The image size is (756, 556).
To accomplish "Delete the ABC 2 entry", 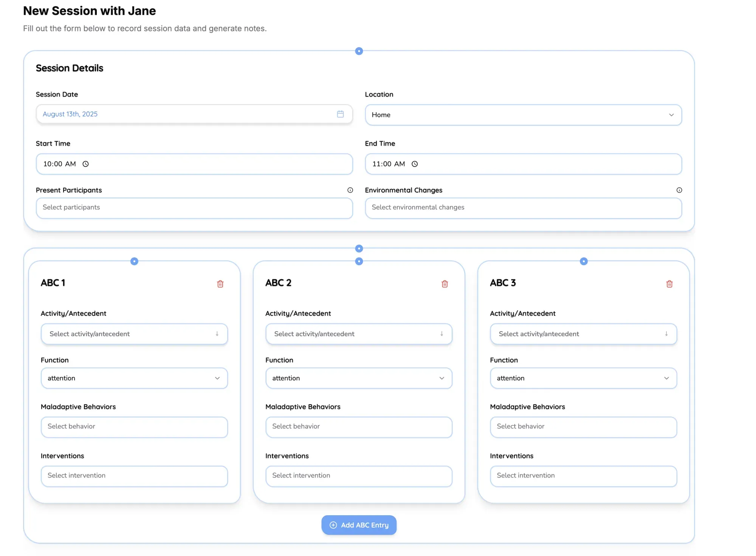I will click(445, 284).
